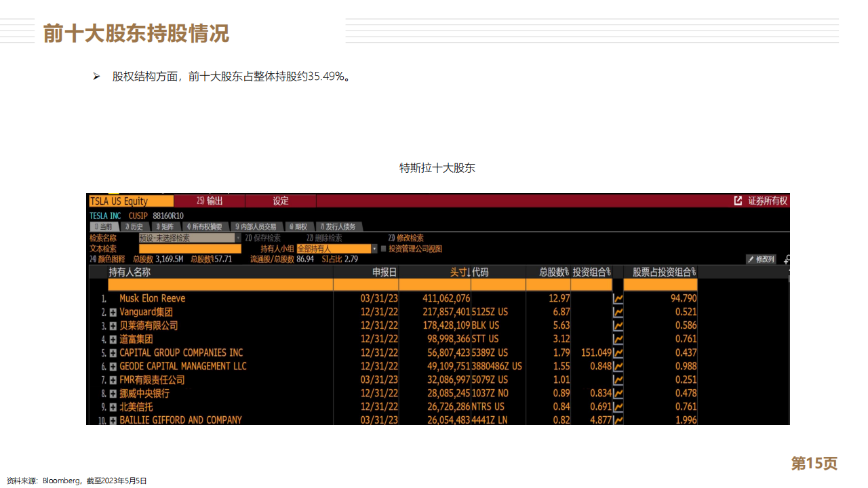Open chart icon in 挪威中央银行 row
The height and width of the screenshot is (488, 868).
(618, 393)
